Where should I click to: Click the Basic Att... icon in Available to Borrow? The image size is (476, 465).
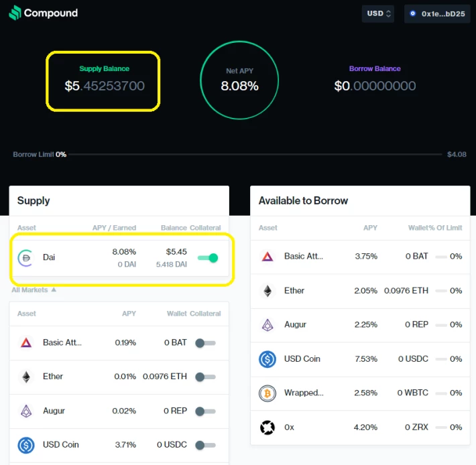pyautogui.click(x=267, y=257)
